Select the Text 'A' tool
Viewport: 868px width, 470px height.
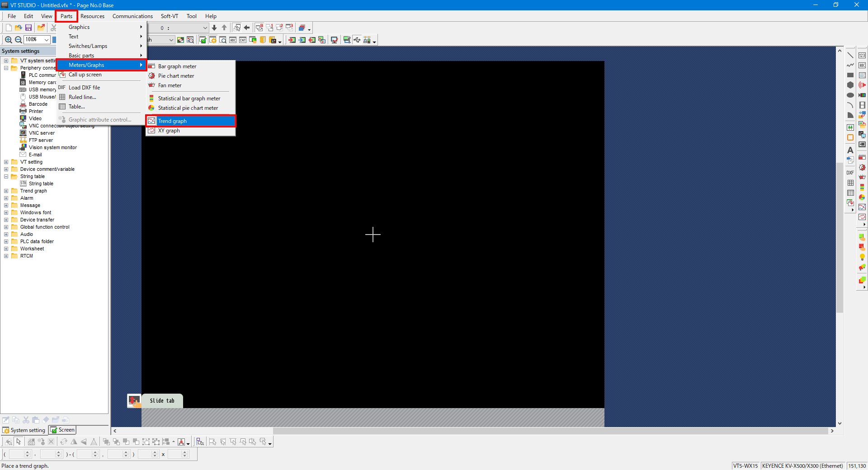coord(850,150)
